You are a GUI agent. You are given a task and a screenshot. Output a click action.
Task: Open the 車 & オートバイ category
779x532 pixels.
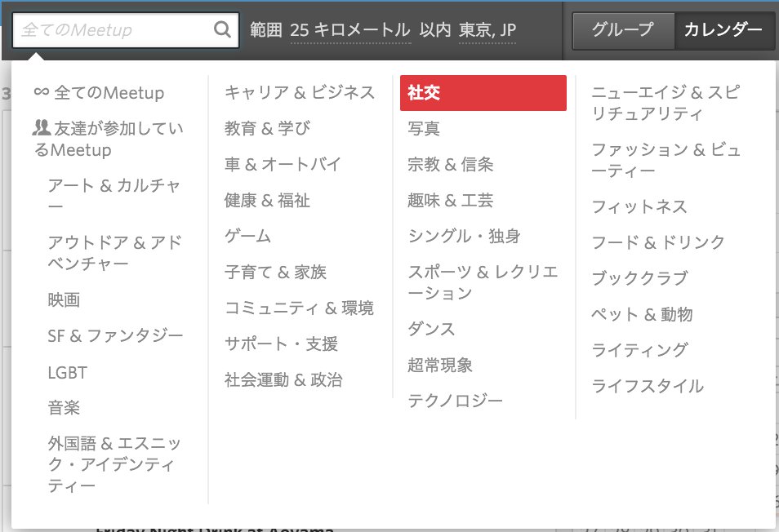[283, 164]
